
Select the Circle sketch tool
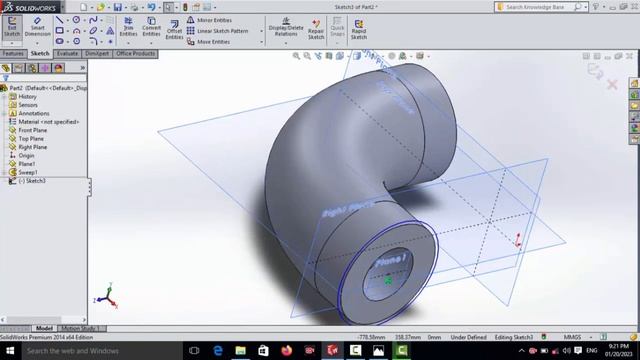tap(76, 20)
